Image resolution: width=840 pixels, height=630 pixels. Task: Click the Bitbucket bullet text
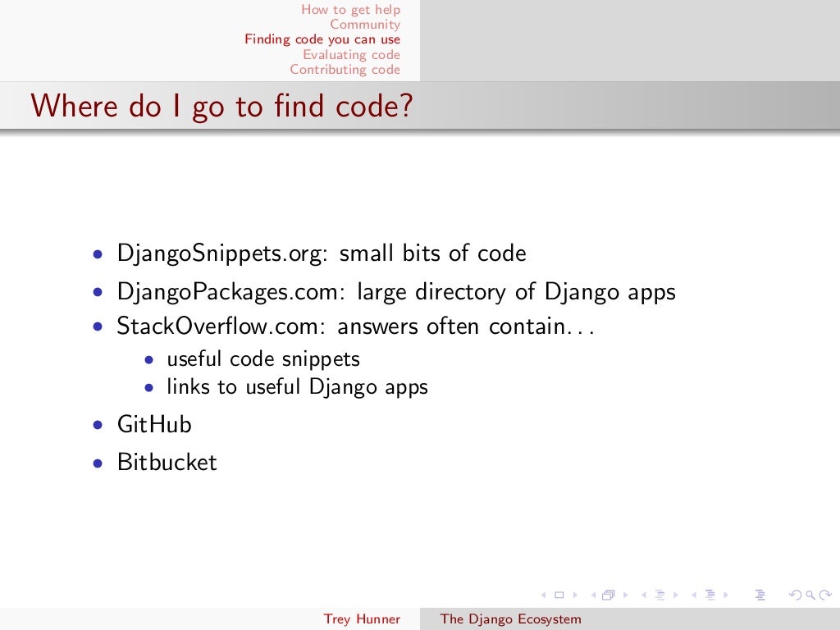click(x=167, y=462)
